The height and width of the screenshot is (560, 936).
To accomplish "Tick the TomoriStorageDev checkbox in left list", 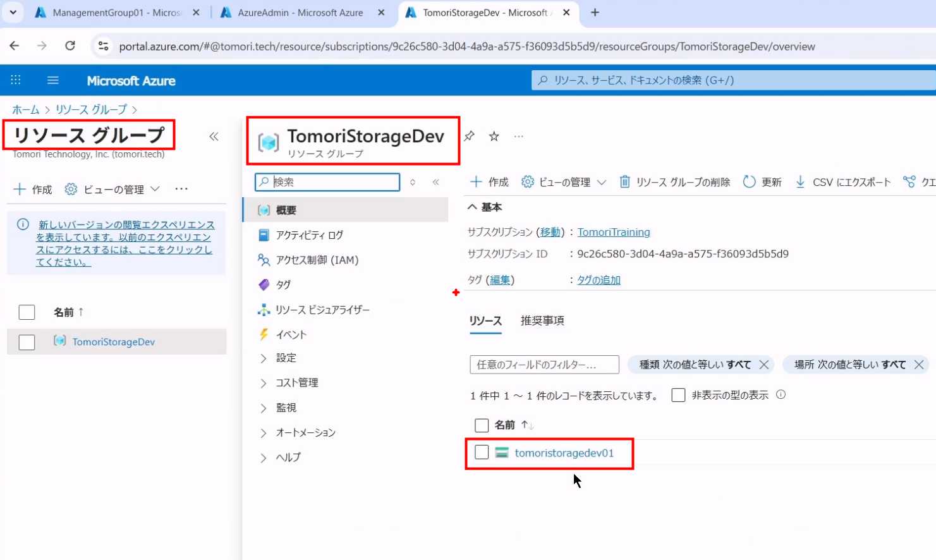I will point(27,342).
